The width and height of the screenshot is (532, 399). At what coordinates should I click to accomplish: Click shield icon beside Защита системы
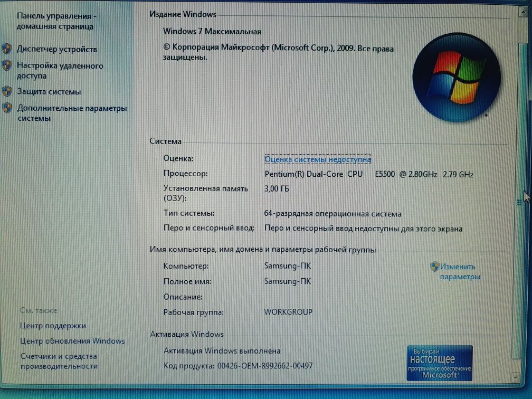click(x=6, y=91)
